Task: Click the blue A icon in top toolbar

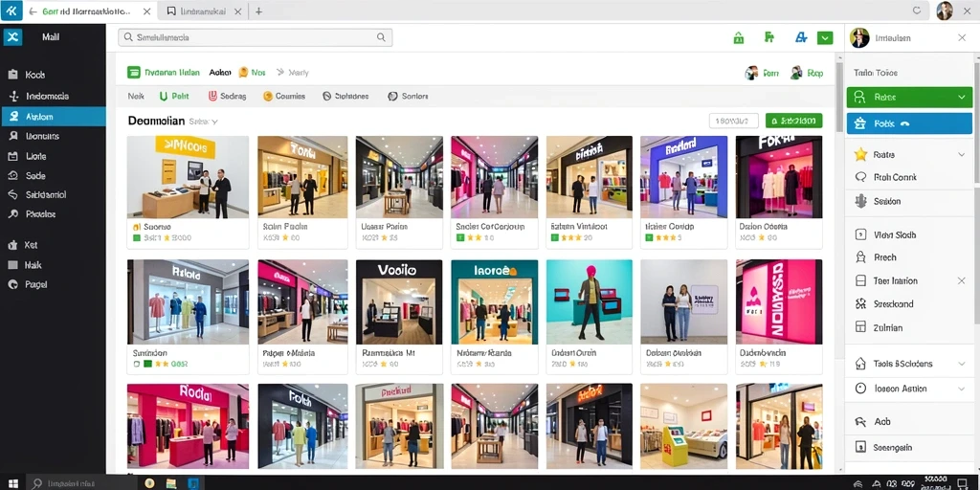Action: (x=801, y=37)
